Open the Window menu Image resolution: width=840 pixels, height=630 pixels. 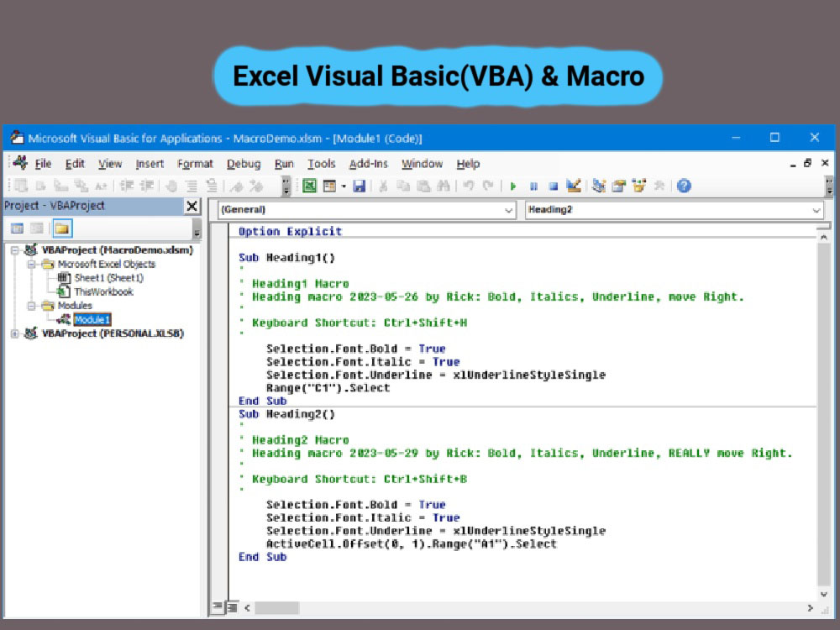pos(423,164)
